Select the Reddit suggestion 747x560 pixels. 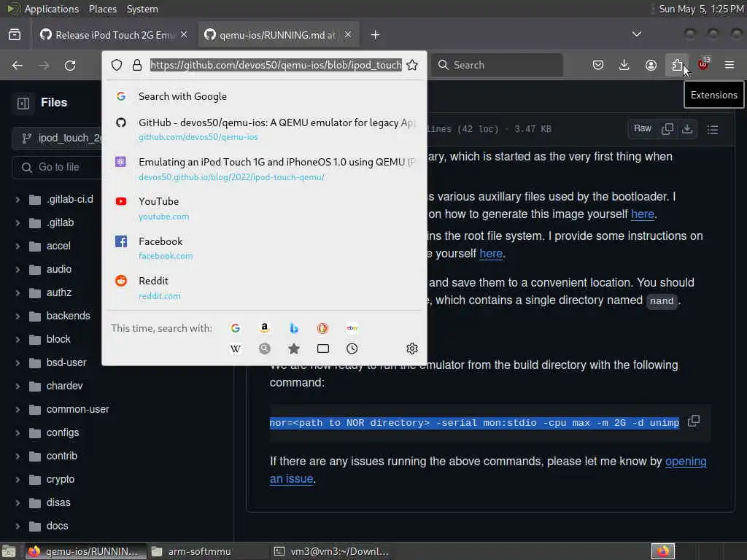tap(264, 287)
